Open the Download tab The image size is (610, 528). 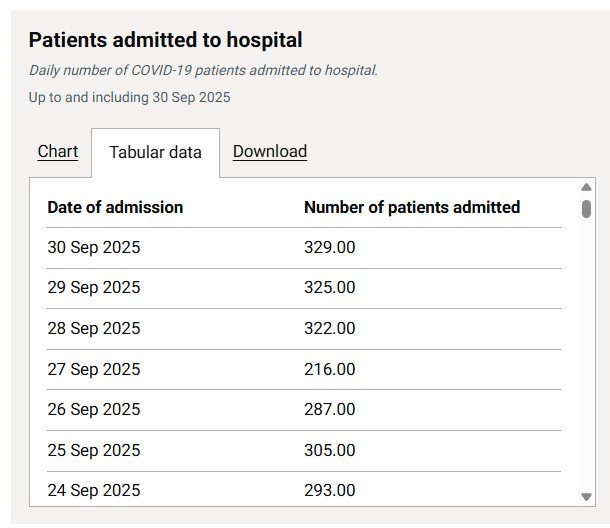point(270,151)
